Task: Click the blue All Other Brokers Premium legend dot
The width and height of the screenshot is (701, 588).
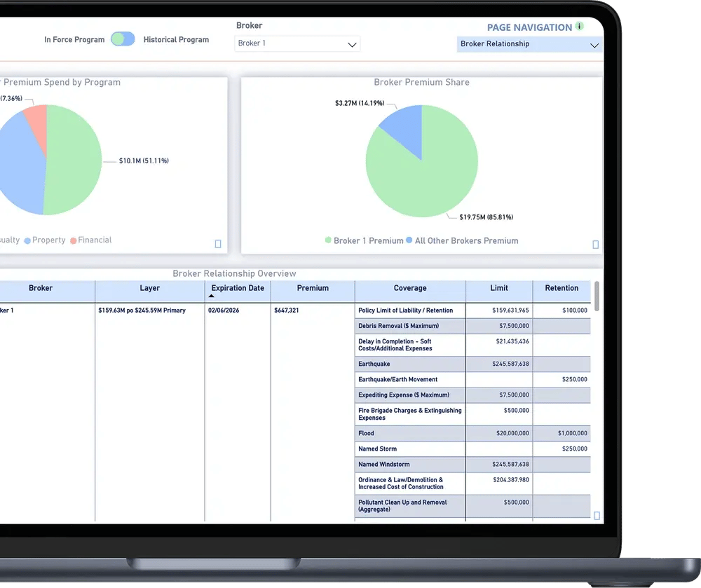Action: click(x=409, y=240)
